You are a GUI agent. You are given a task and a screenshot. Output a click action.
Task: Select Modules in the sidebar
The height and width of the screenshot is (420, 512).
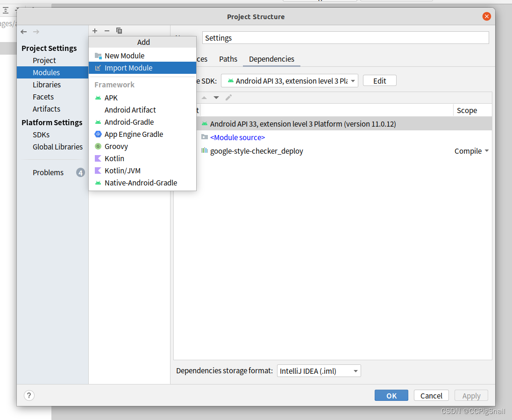pos(53,72)
